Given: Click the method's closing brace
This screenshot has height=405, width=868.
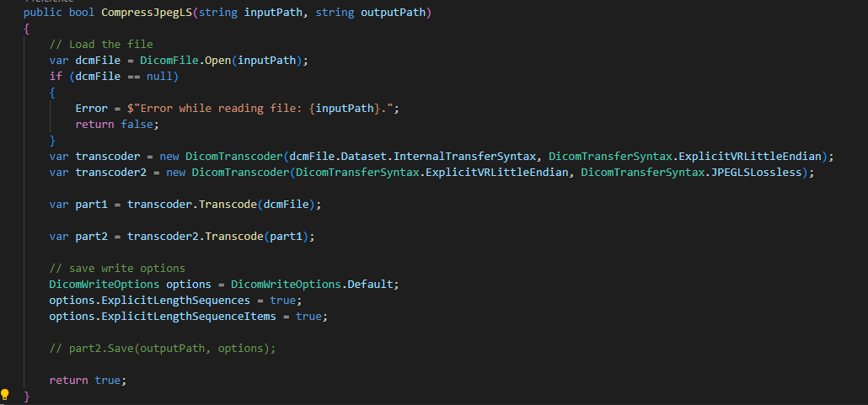Looking at the screenshot, I should (27, 396).
